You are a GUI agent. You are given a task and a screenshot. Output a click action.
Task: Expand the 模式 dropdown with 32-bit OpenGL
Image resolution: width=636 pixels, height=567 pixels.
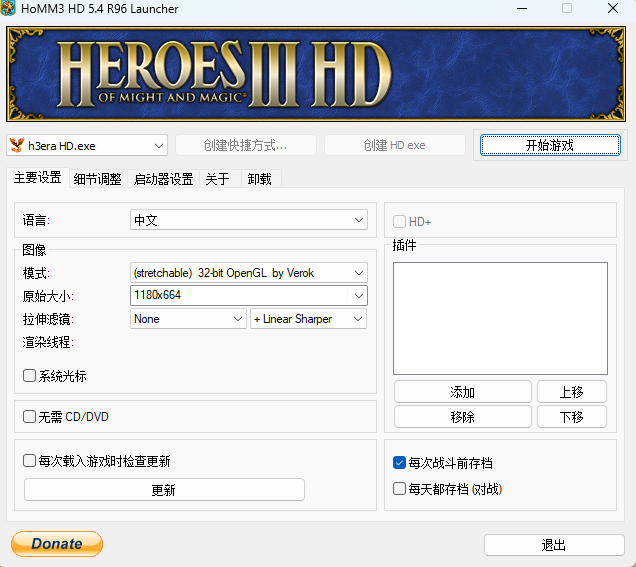tap(249, 273)
